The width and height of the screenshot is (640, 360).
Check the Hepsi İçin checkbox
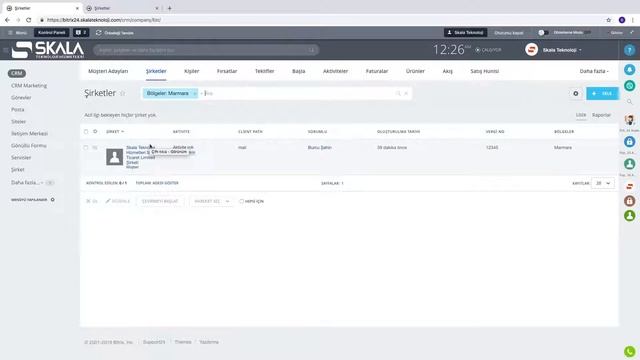(x=241, y=201)
